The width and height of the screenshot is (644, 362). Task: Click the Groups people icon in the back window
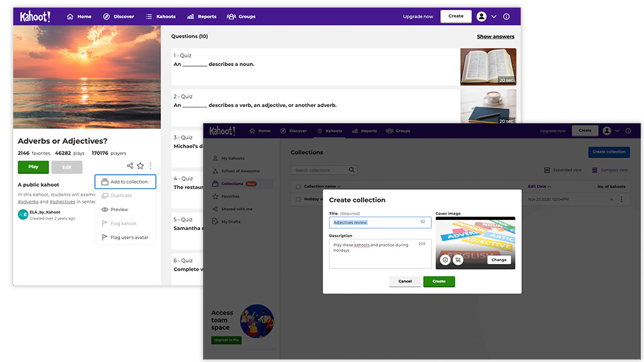(231, 16)
